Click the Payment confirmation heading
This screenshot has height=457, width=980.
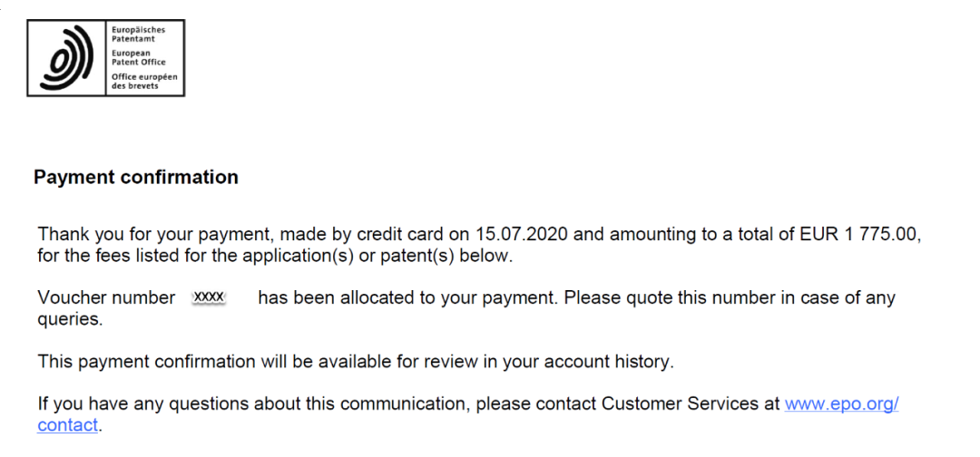coord(135,178)
